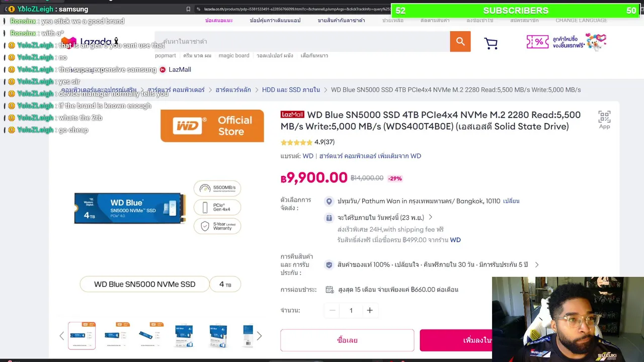Click the 5-Year Limited Warranty badge
The width and height of the screenshot is (644, 362).
[217, 226]
